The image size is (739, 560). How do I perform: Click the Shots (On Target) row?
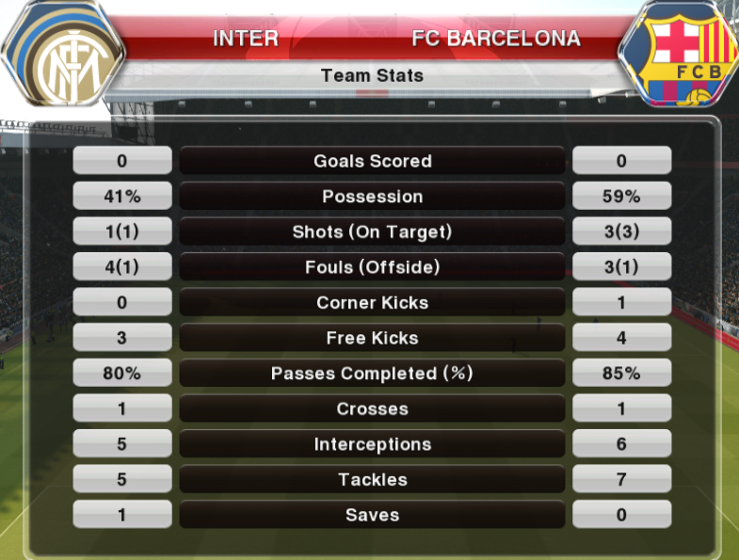coord(372,231)
